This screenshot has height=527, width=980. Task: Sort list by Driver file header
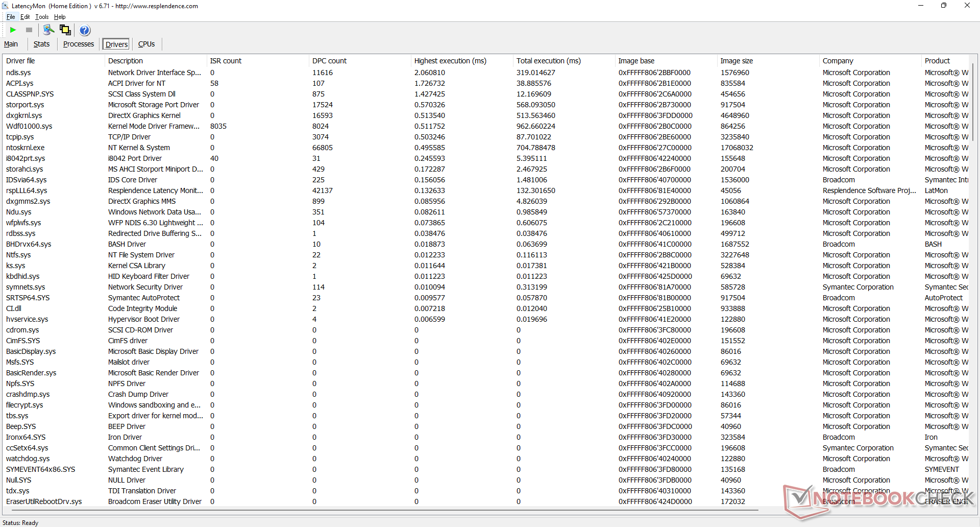[20, 61]
